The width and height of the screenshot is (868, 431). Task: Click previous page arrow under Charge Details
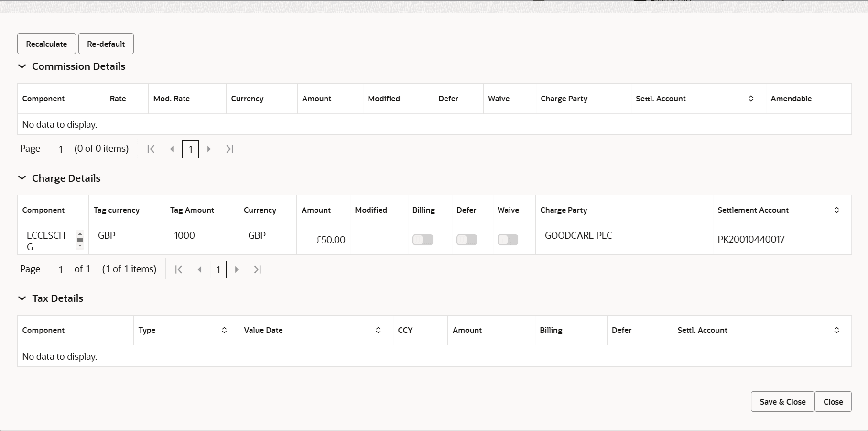coord(199,269)
